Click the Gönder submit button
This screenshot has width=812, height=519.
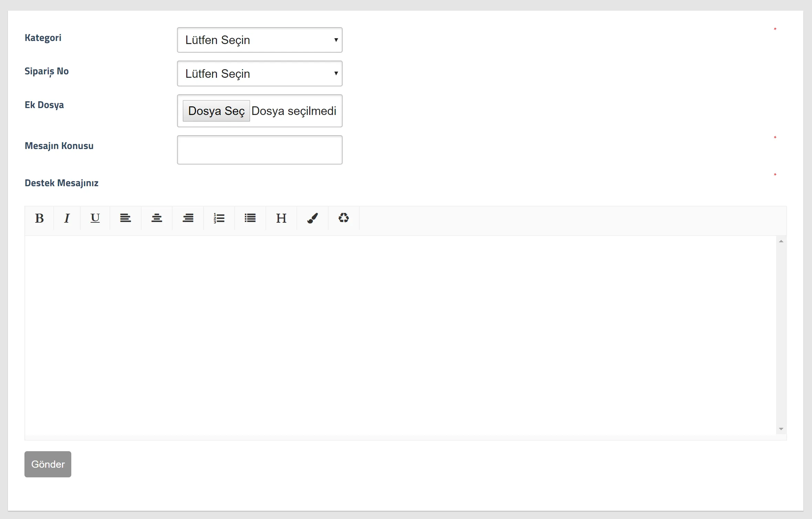click(x=48, y=464)
